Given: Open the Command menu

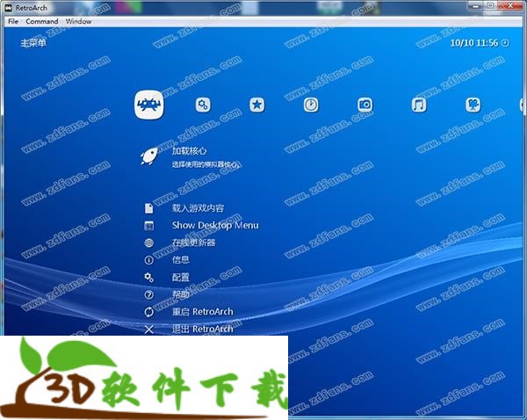Looking at the screenshot, I should [42, 21].
